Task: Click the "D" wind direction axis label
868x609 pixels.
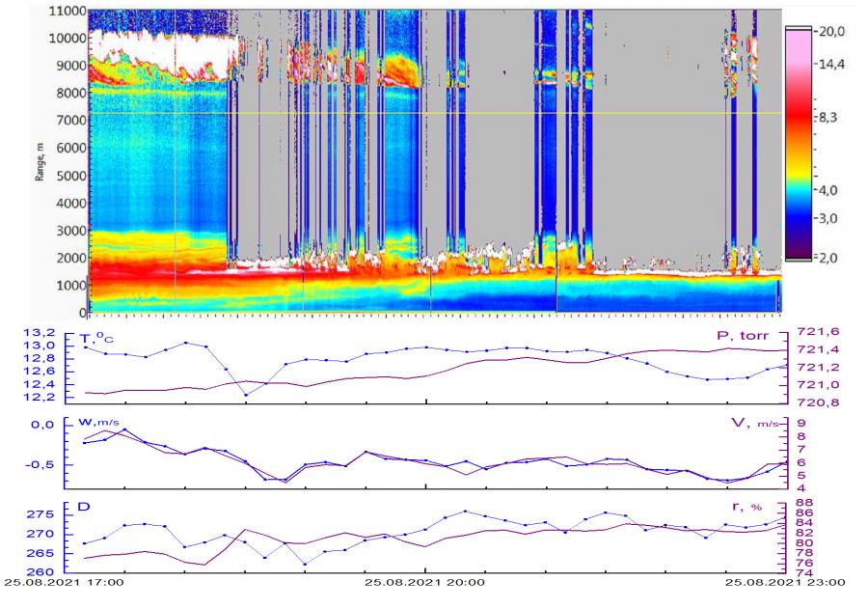Action: 93,504
